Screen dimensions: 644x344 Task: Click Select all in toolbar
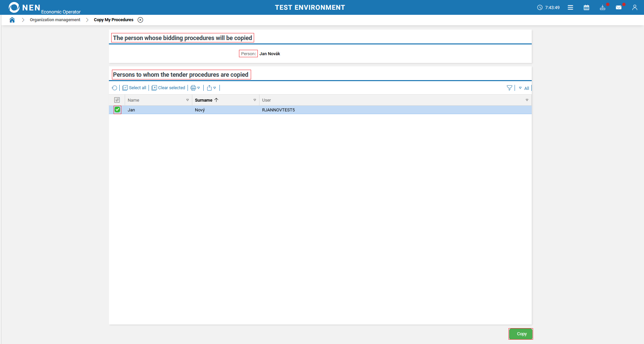click(134, 88)
